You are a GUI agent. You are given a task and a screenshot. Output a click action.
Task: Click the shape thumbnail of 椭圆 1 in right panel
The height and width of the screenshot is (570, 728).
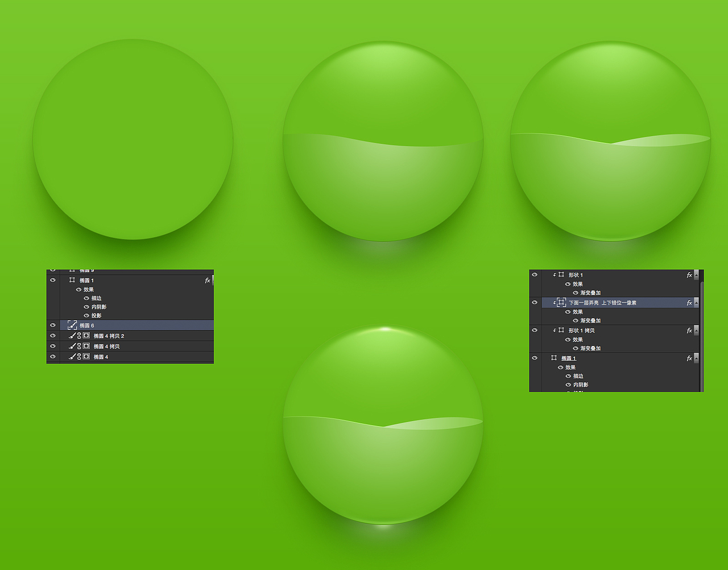click(554, 358)
